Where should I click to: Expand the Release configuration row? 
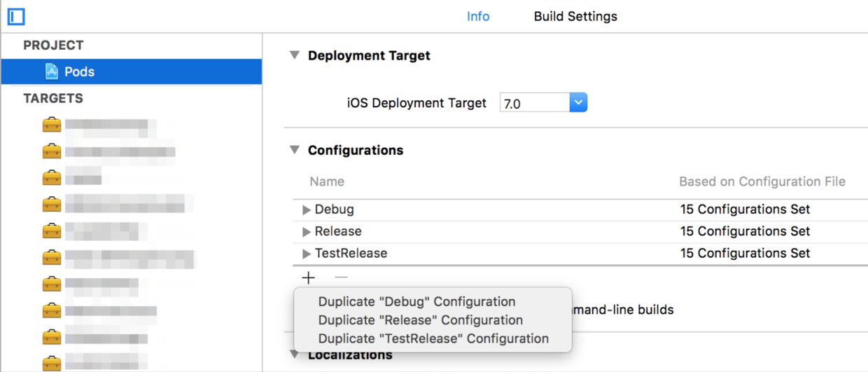point(307,232)
